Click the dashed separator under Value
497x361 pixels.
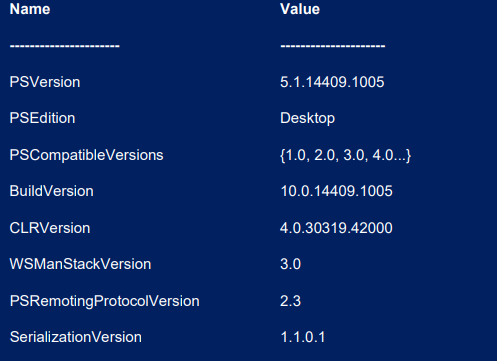pos(333,46)
